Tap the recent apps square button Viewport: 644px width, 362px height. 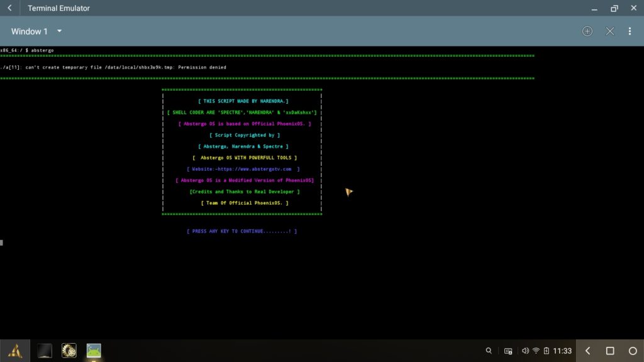610,351
